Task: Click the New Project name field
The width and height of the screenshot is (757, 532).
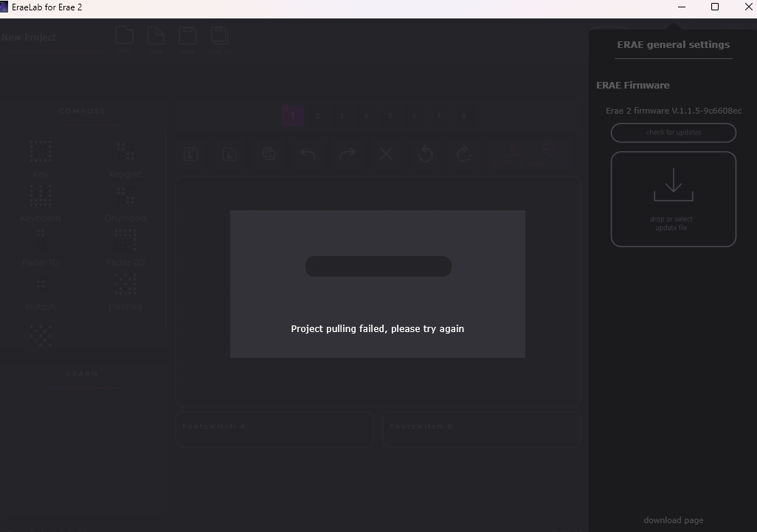Action: 53,38
